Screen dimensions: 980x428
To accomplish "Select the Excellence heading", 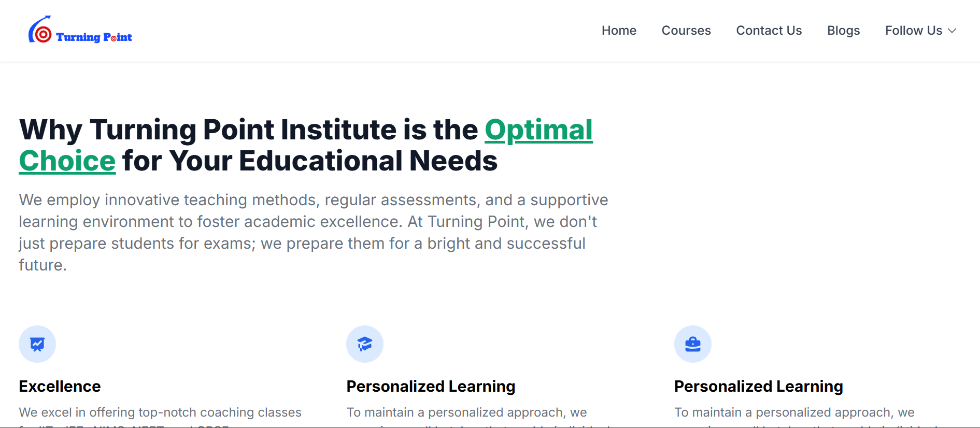I will pos(60,387).
